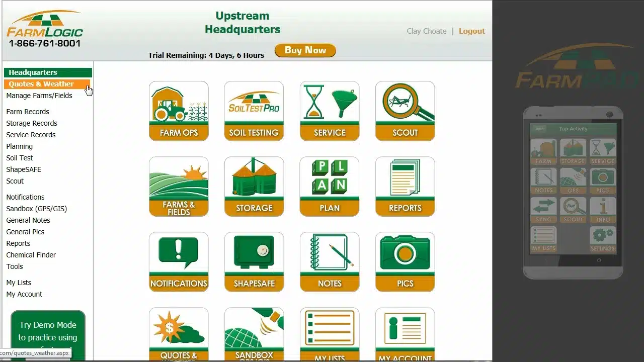Click the Logout link
The height and width of the screenshot is (362, 644).
471,31
